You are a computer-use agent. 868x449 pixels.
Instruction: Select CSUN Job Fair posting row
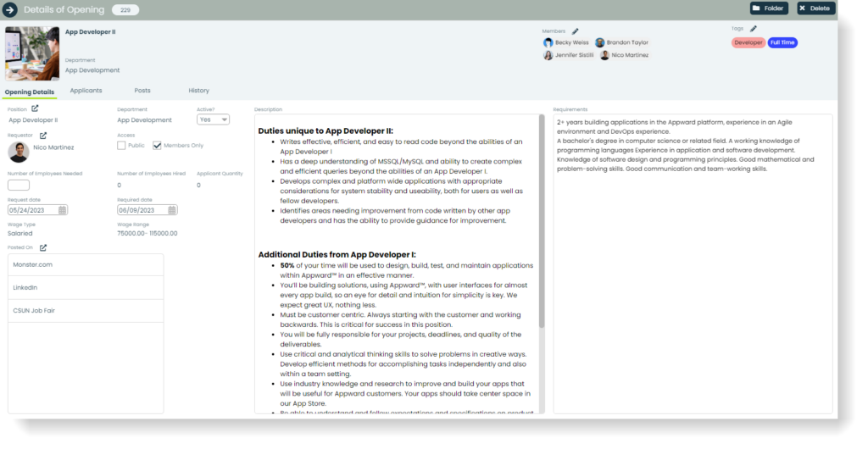coord(86,311)
